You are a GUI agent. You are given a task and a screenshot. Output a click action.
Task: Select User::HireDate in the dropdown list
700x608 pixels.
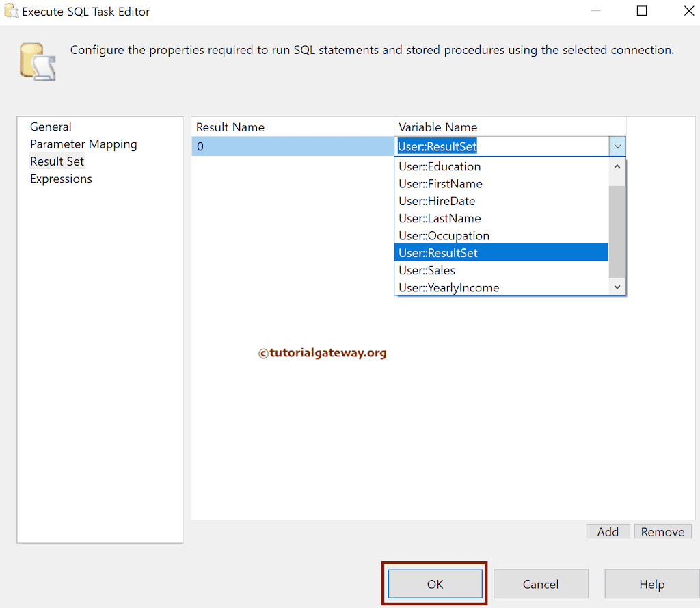(x=437, y=200)
